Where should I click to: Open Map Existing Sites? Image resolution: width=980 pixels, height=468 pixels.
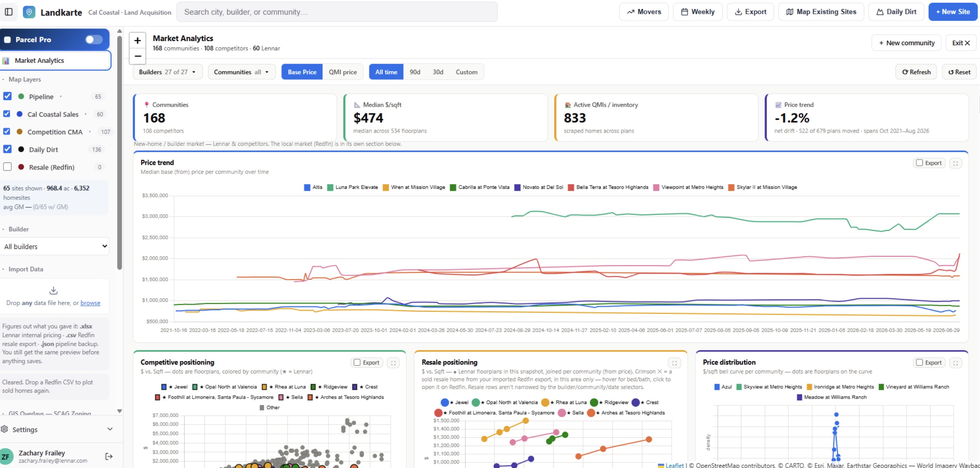(821, 12)
